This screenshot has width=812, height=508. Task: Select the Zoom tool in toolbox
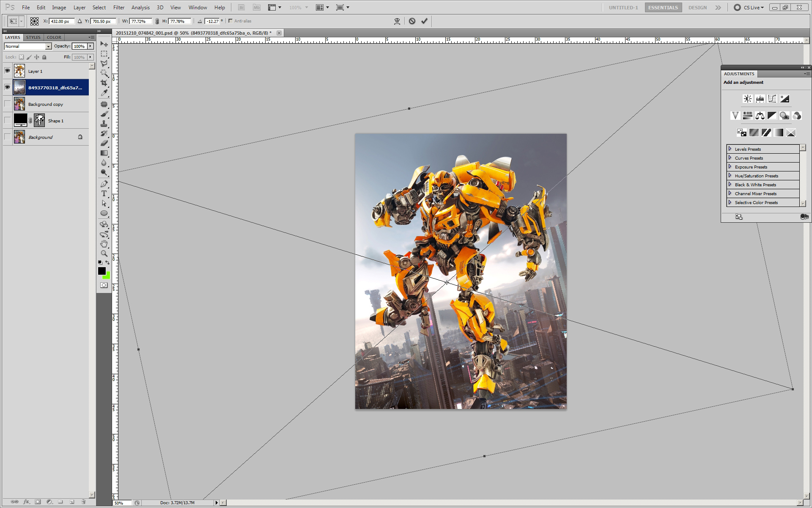pyautogui.click(x=104, y=254)
